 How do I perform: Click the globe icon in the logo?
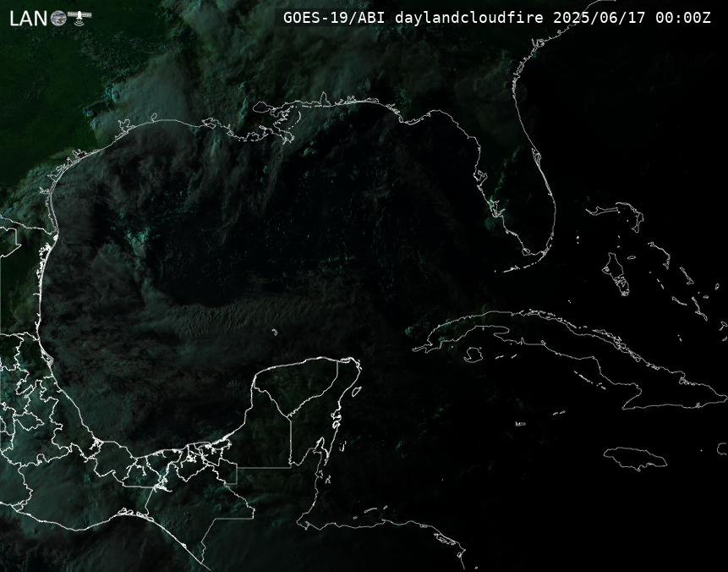(x=58, y=18)
